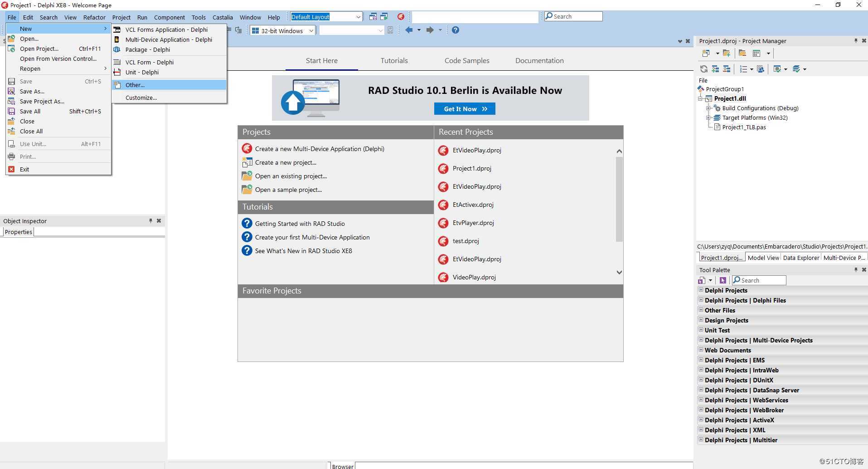Pin the Project Manager panel
The image size is (868, 469).
856,41
